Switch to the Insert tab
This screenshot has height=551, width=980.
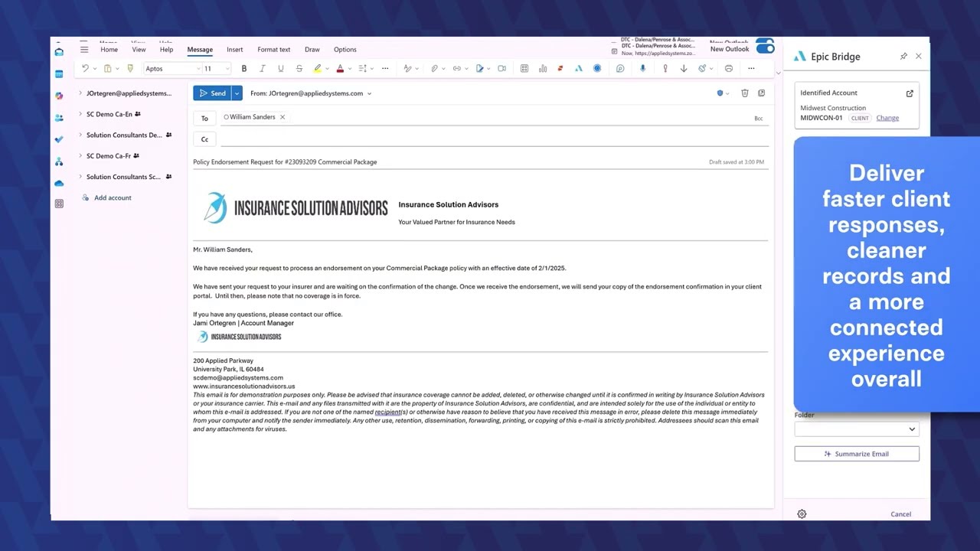[x=235, y=50]
